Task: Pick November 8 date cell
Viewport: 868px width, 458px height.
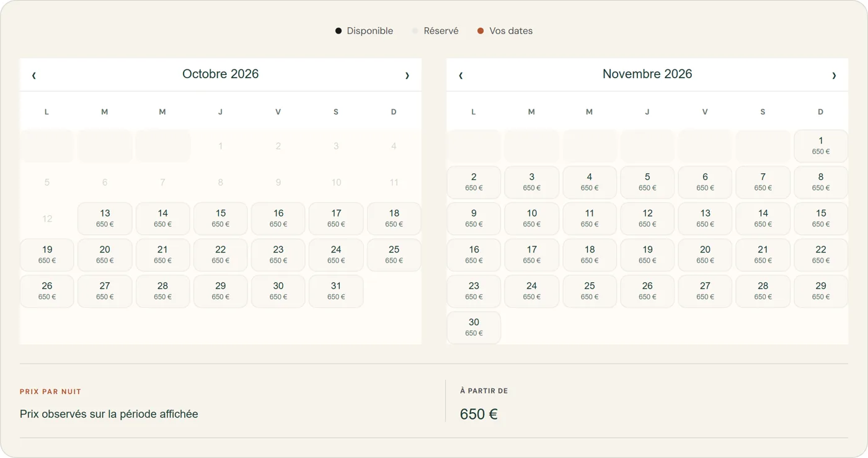Action: click(821, 182)
